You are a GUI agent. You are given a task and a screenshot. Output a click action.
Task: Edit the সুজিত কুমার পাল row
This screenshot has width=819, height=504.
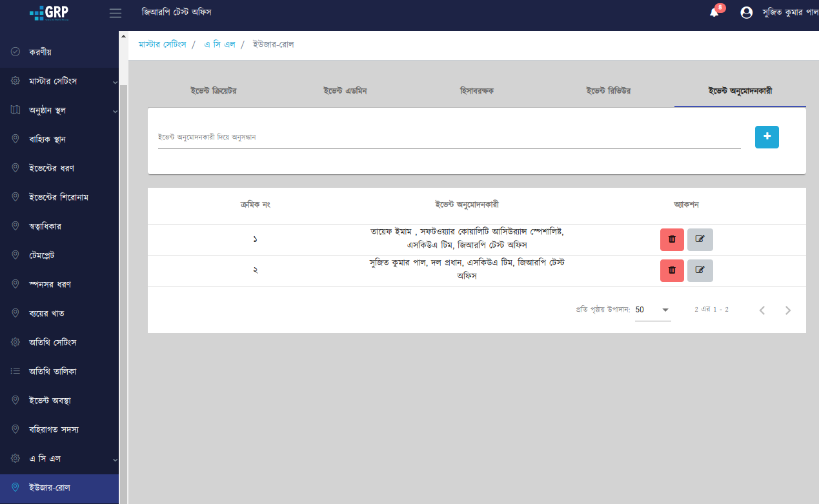pos(700,270)
